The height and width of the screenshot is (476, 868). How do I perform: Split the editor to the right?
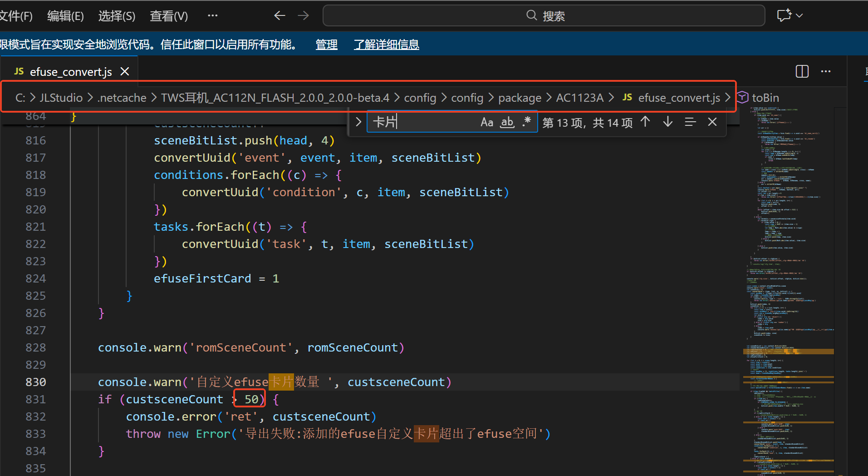coord(802,71)
